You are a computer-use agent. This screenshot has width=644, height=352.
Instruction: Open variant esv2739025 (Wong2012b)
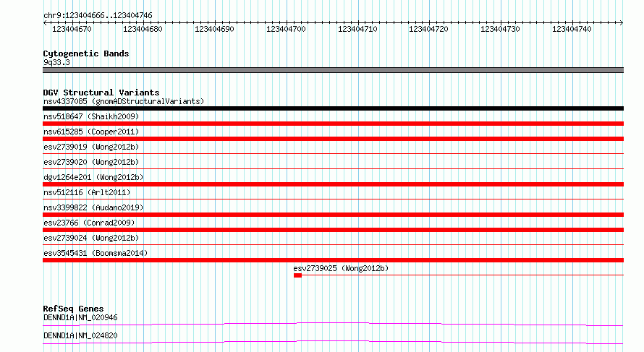(x=341, y=268)
